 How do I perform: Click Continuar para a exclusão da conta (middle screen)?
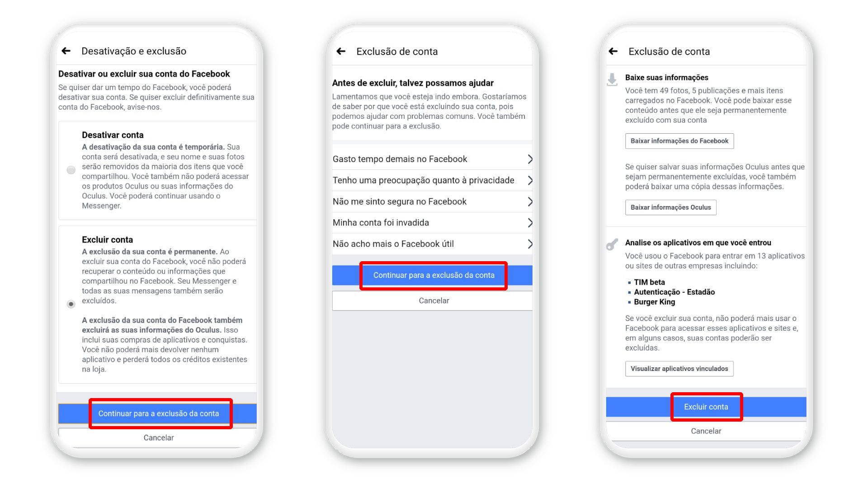434,275
